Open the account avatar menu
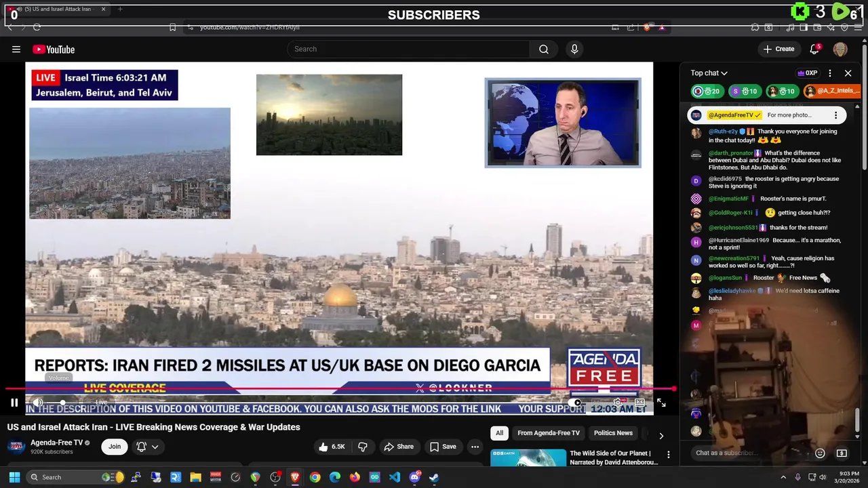 840,49
